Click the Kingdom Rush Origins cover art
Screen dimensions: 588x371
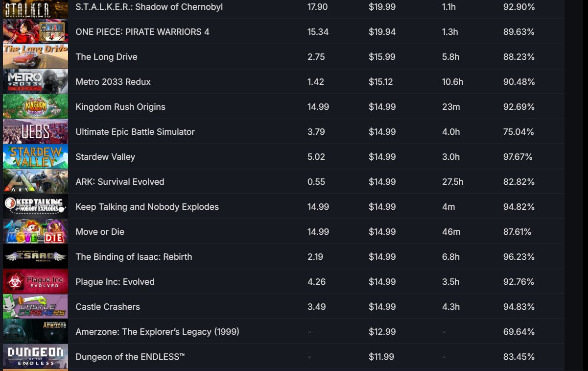click(x=35, y=107)
